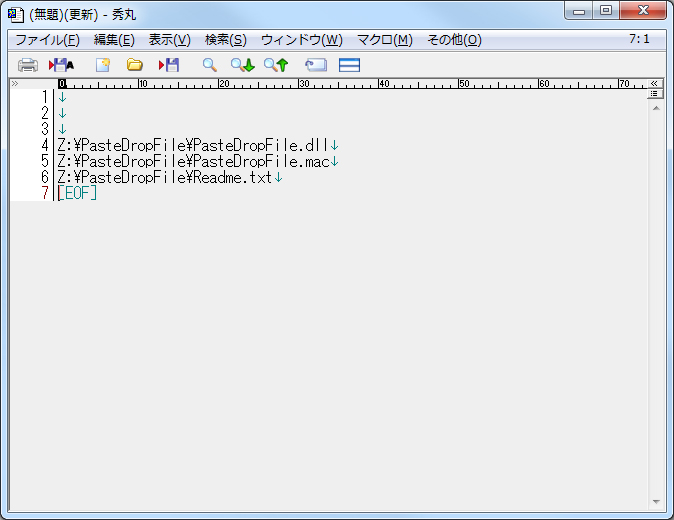Click line number 7 in the margin

click(45, 193)
